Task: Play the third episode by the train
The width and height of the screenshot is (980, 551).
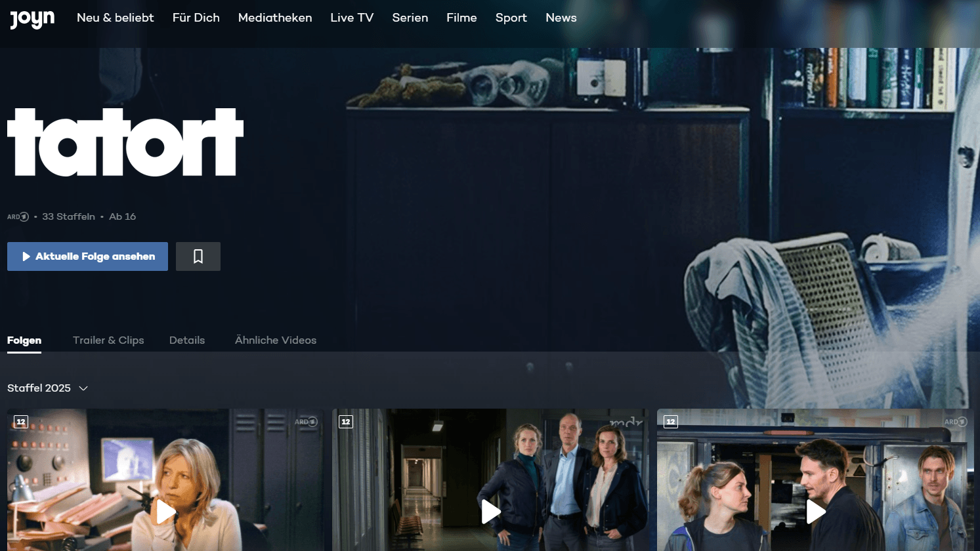Action: (815, 512)
